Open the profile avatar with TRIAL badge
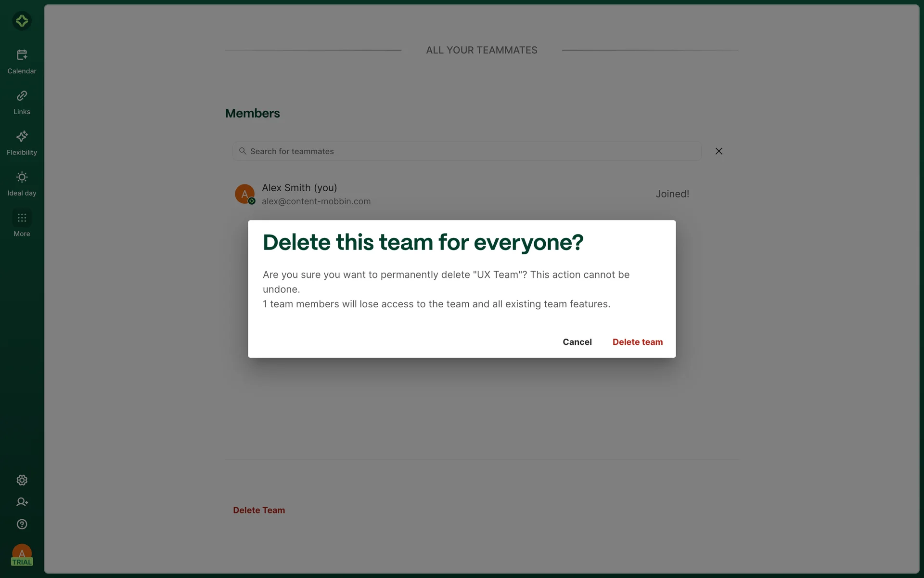The image size is (924, 578). (x=22, y=554)
